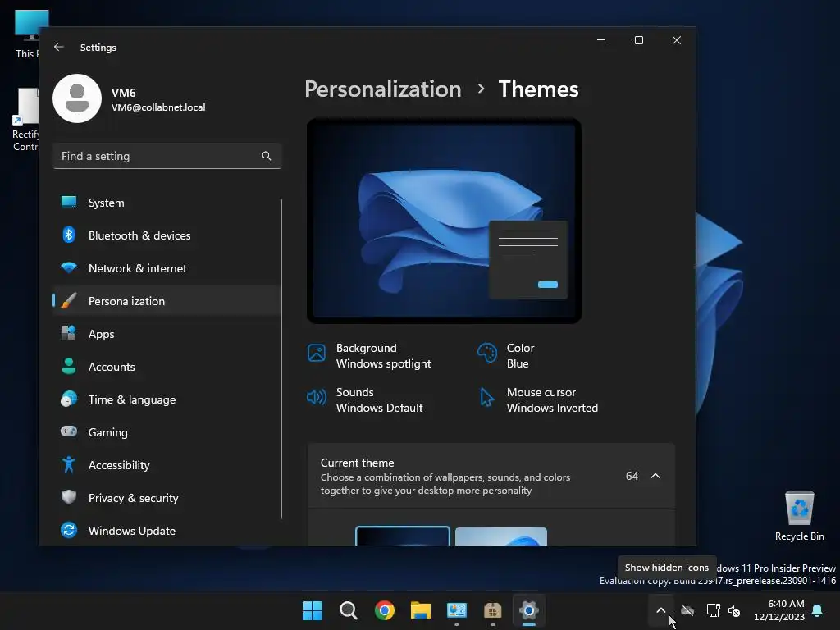Click the Accessibility figure icon
The height and width of the screenshot is (630, 840).
click(69, 464)
